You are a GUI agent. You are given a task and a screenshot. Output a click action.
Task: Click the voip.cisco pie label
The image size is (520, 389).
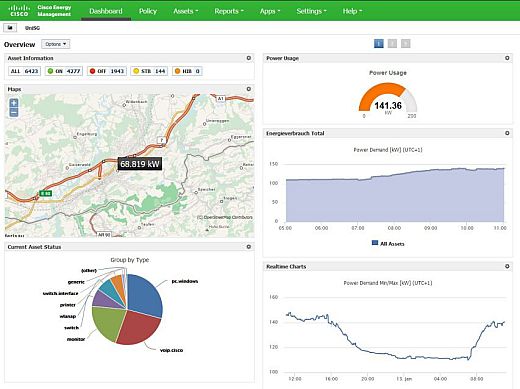point(171,350)
